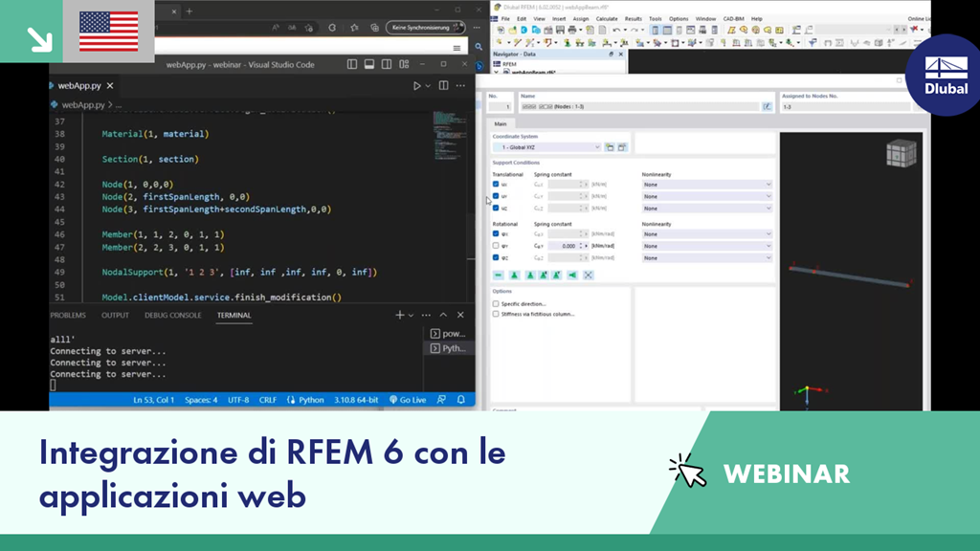Add a new terminal in VS Code
This screenshot has width=980, height=551.
click(399, 315)
